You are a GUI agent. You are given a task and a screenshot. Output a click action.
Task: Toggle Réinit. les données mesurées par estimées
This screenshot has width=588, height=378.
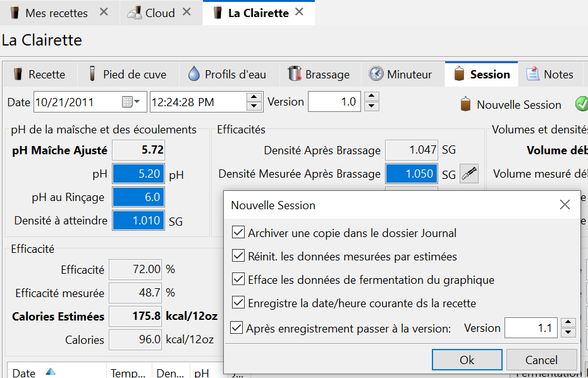click(238, 256)
